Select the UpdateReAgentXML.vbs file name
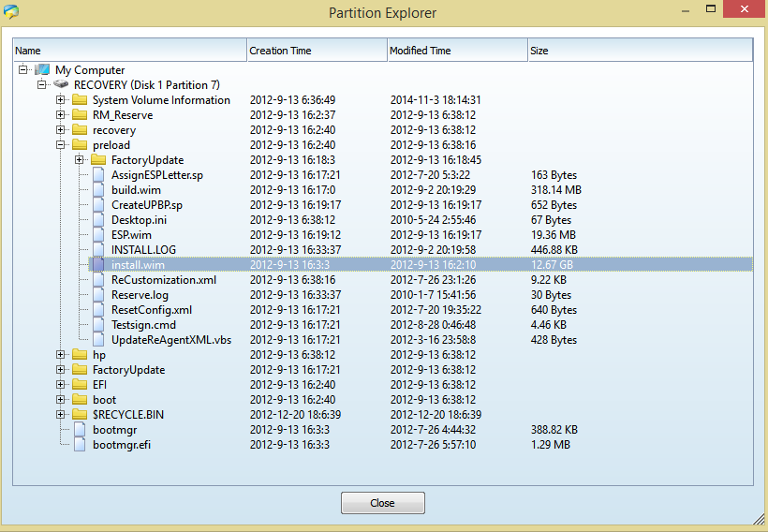 point(171,340)
